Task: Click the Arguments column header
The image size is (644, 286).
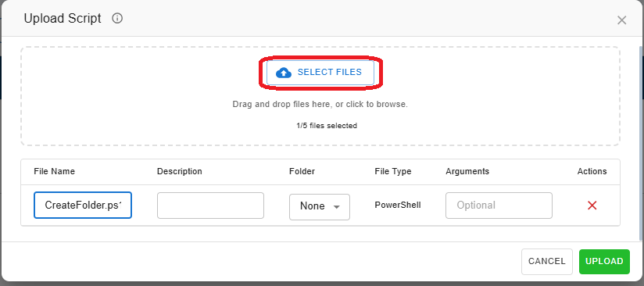Action: pos(467,171)
